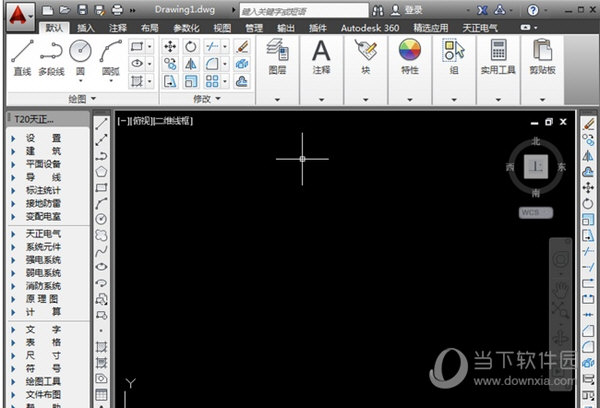Image resolution: width=600 pixels, height=408 pixels.
Task: Click the Rotate tool in Modify panel
Action: point(191,47)
